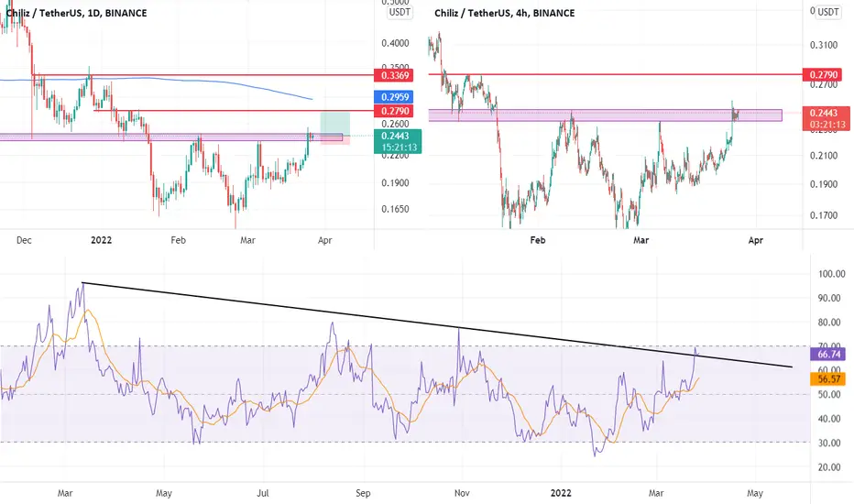Select the green long position target box

tap(335, 124)
